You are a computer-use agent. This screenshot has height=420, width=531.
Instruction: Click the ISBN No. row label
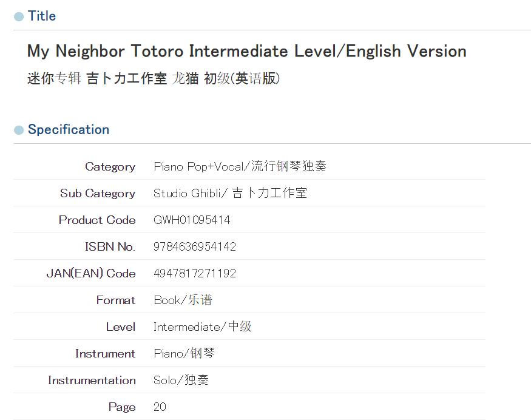click(x=110, y=246)
